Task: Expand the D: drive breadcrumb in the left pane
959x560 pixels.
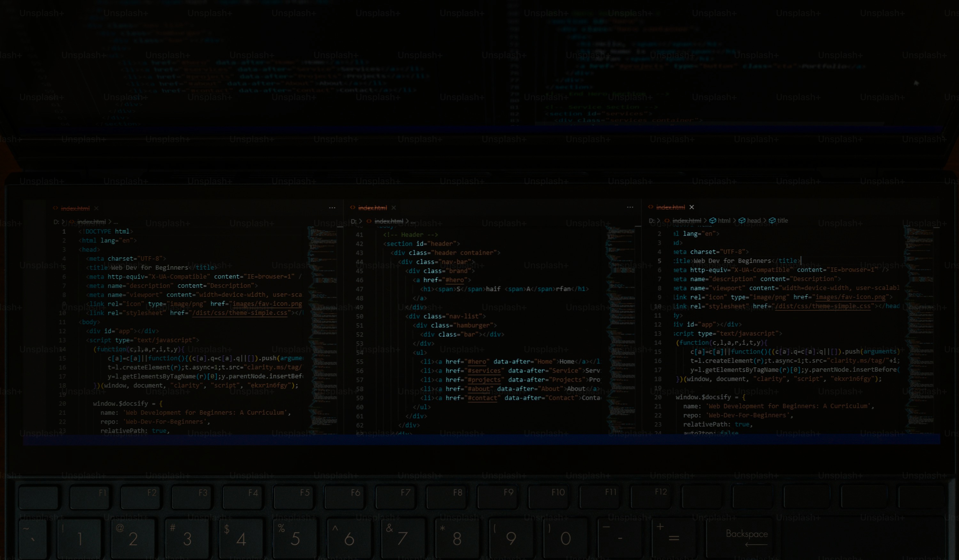Action: click(56, 222)
